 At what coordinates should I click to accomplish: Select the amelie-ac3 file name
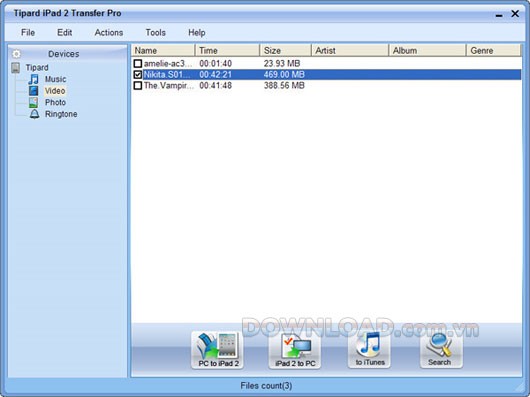click(168, 63)
